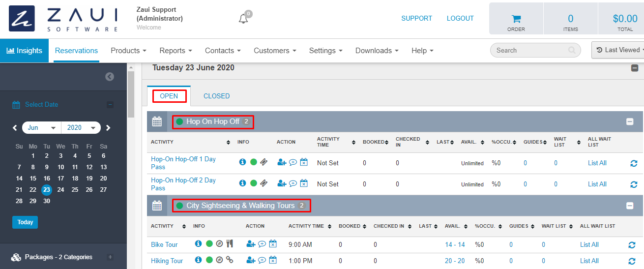644x269 pixels.
Task: Click compass icon in Bike Tour row
Action: coord(220,243)
